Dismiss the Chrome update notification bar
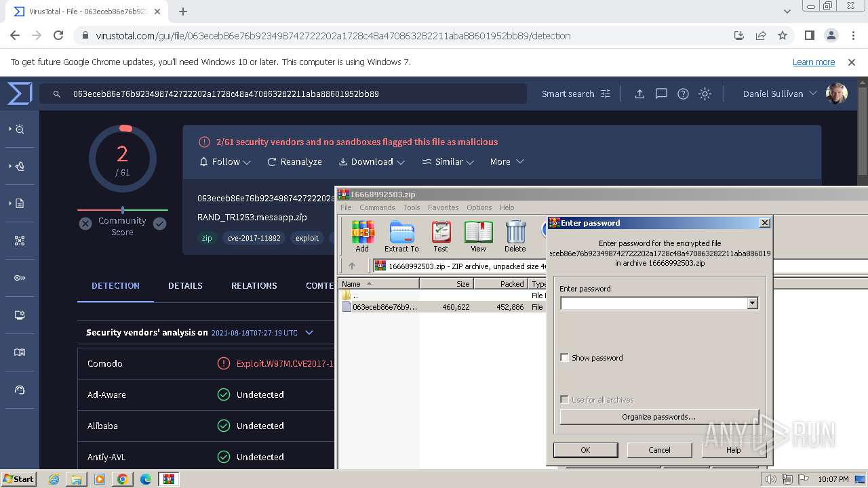868x488 pixels. [x=852, y=62]
